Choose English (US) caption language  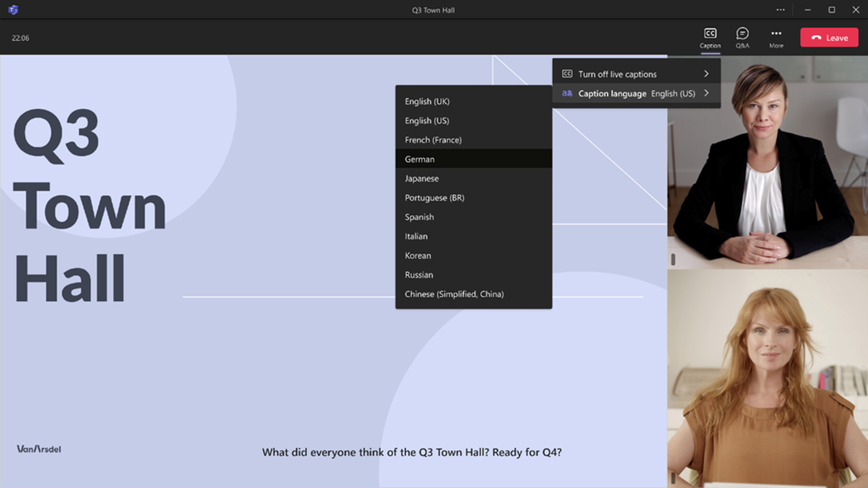tap(473, 120)
